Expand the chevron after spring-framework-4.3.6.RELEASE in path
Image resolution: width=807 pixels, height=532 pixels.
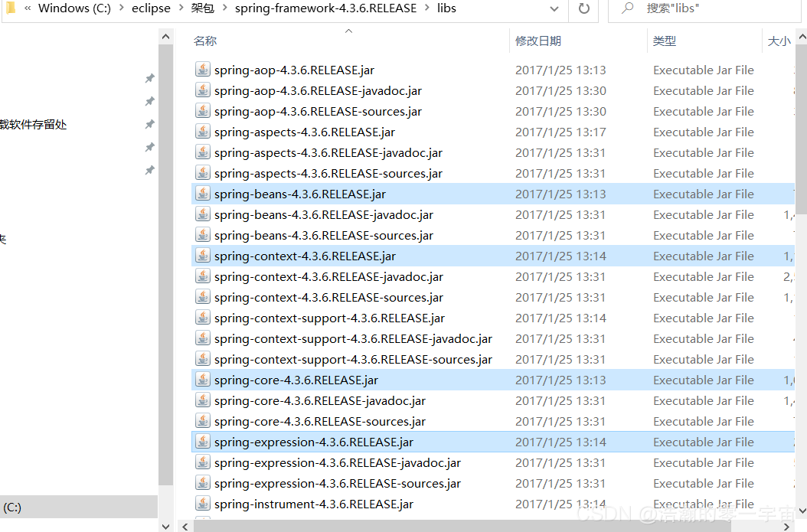(x=427, y=8)
